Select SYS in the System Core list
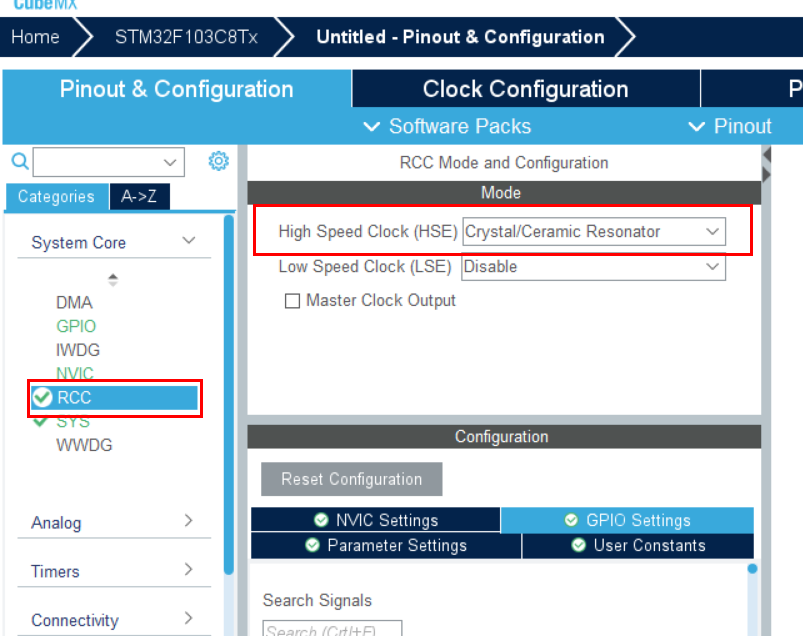This screenshot has height=636, width=803. click(x=73, y=422)
